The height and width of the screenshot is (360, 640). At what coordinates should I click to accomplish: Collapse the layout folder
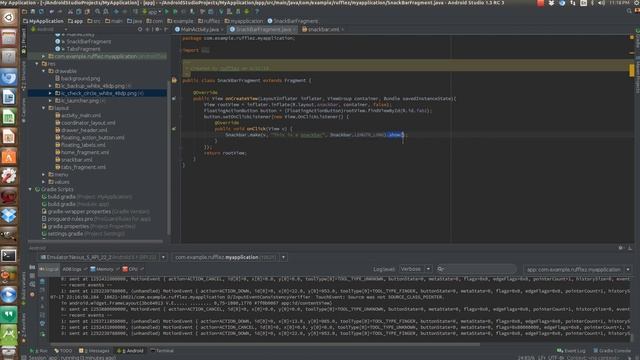tap(44, 108)
